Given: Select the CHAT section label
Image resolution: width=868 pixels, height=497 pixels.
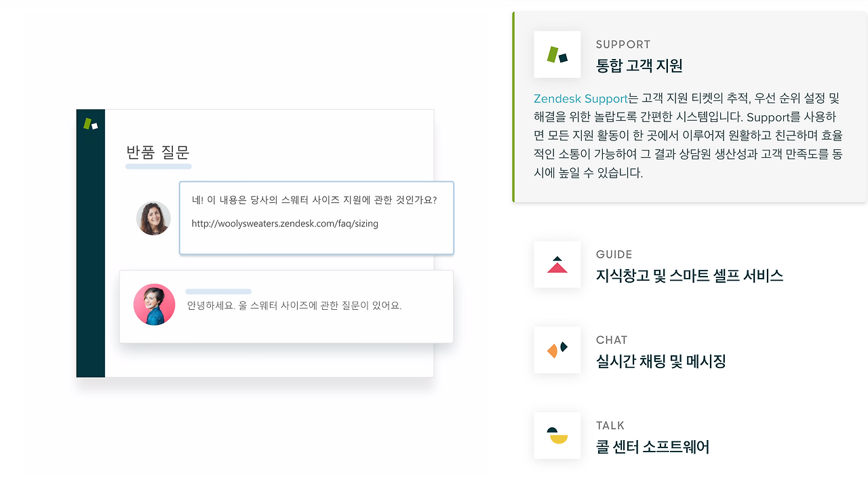Looking at the screenshot, I should point(611,340).
